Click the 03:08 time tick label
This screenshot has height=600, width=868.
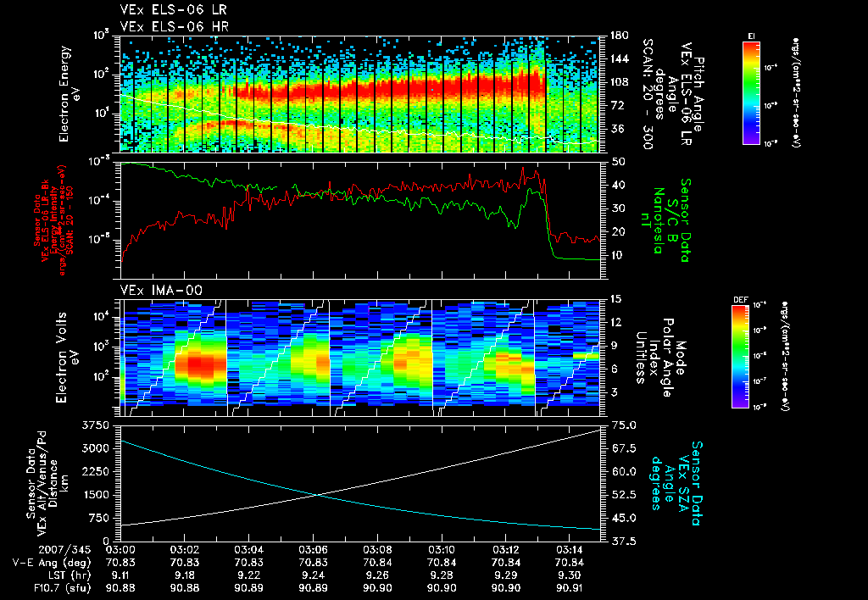[x=377, y=550]
